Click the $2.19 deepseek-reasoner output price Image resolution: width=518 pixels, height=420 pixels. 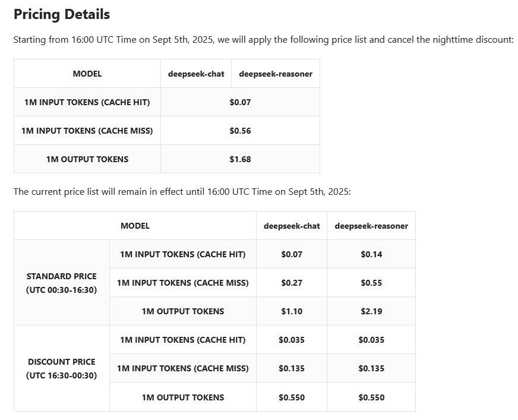pyautogui.click(x=371, y=311)
